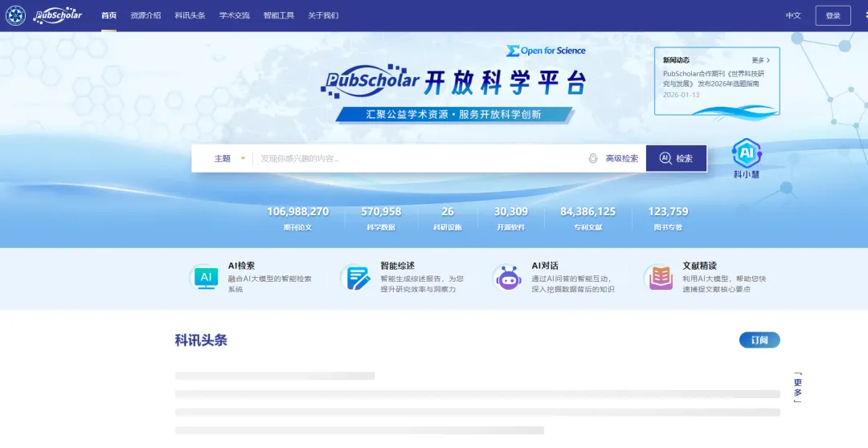Click the 专利文献 84,386,125 statistic
868x448 pixels.
pos(588,218)
